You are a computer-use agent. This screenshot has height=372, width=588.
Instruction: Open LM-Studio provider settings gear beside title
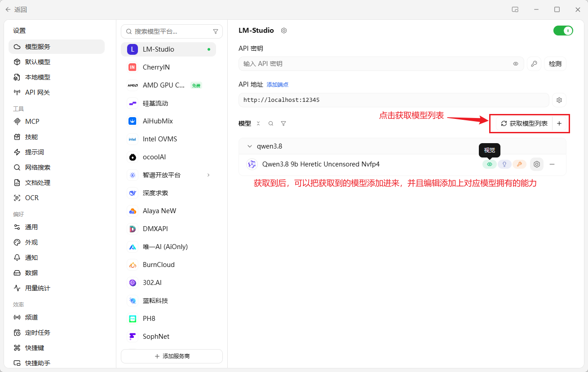[284, 31]
